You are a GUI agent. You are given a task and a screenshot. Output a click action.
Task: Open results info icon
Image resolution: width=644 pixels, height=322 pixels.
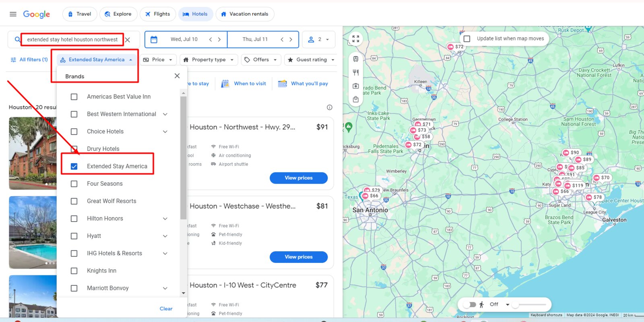coord(330,107)
